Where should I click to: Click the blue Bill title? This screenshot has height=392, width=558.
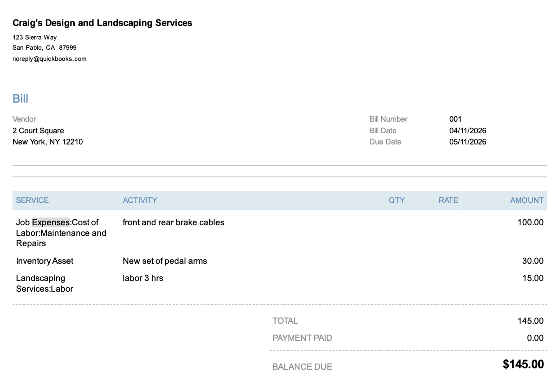point(20,98)
